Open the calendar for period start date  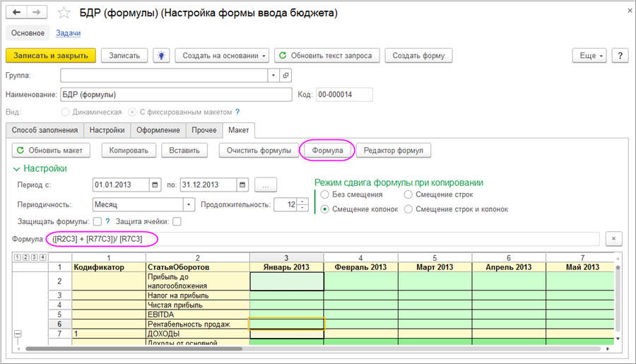pyautogui.click(x=155, y=185)
